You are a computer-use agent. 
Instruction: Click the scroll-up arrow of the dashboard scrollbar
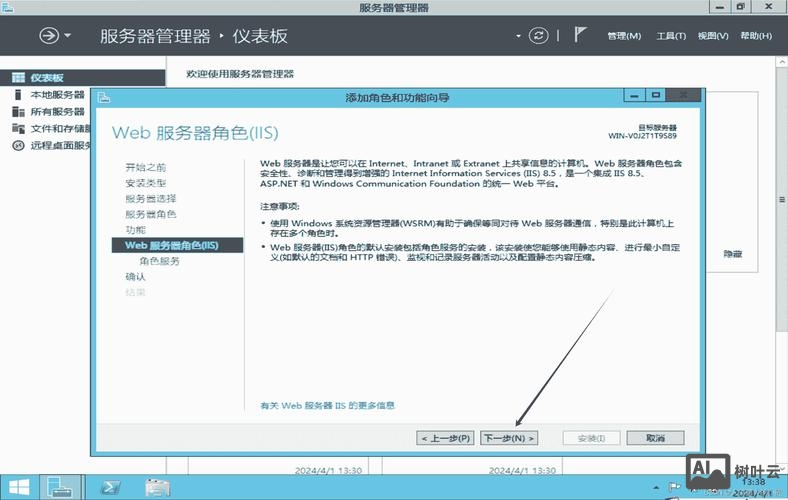tap(782, 61)
